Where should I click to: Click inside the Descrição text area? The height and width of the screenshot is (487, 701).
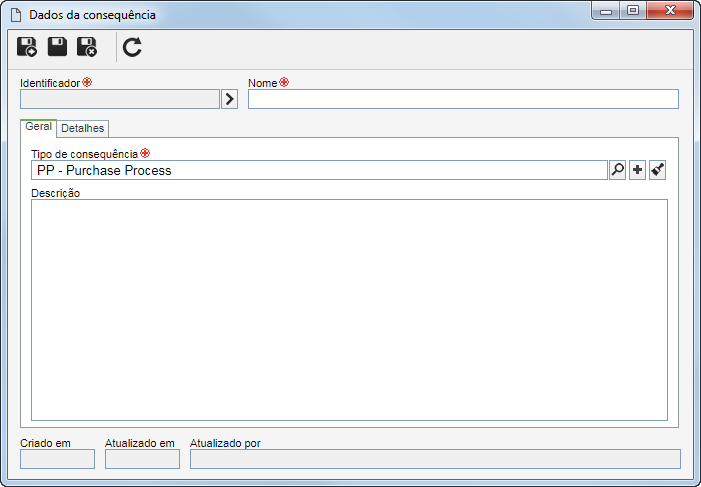point(349,310)
